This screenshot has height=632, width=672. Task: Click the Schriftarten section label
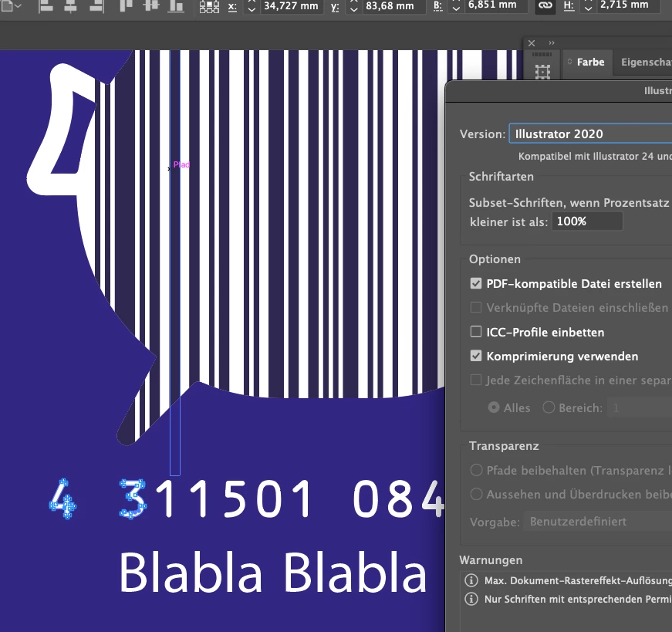click(x=501, y=177)
